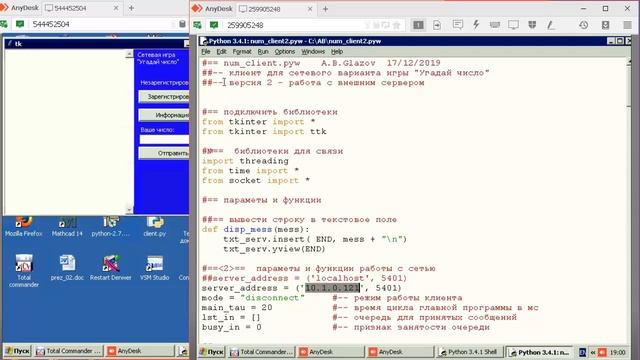Open the File menu in Python IDLE
Image resolution: width=640 pixels, height=360 pixels.
point(206,52)
